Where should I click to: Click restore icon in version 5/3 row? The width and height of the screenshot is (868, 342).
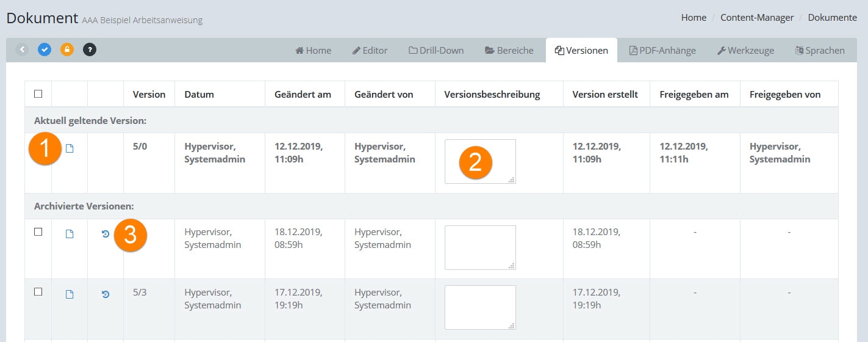(106, 294)
